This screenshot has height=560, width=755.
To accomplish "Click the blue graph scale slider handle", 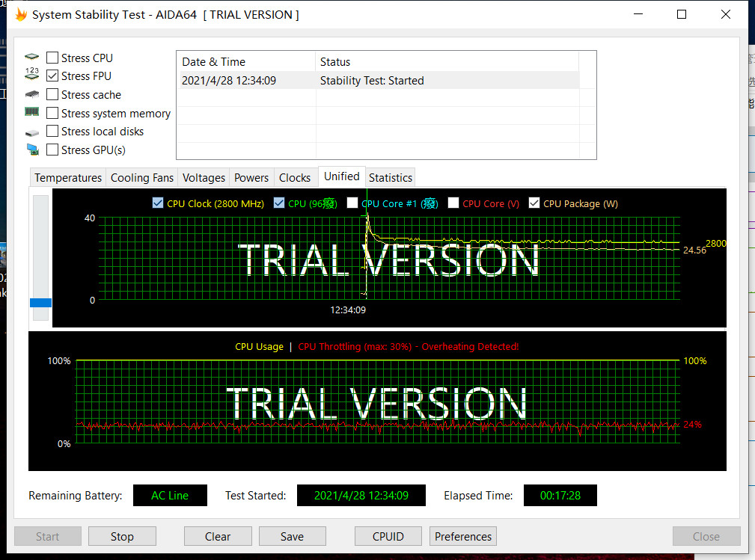I will (40, 303).
